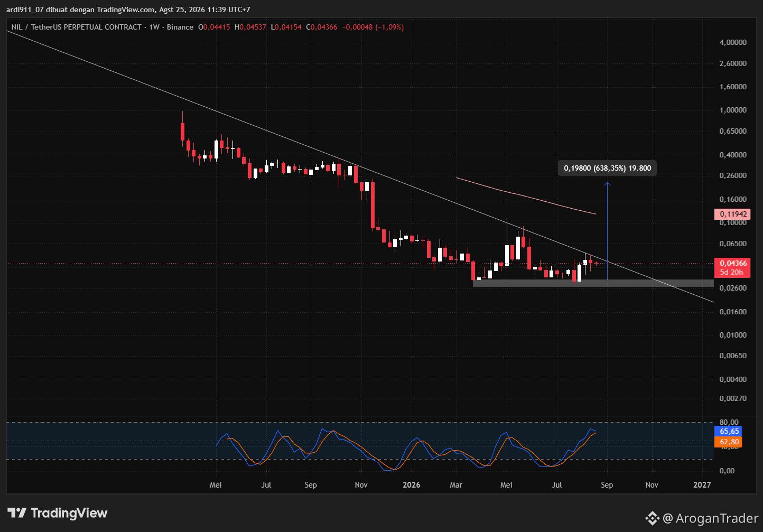Click the 1,60000 price axis label
The image size is (763, 532).
point(733,87)
